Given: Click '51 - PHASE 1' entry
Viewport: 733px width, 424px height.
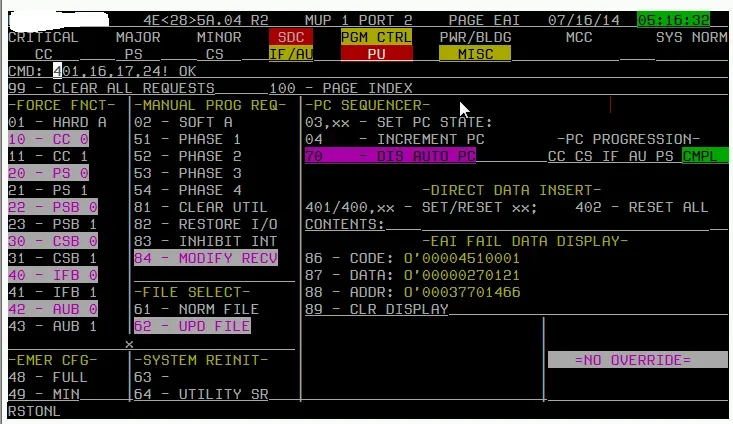Looking at the screenshot, I should [188, 139].
